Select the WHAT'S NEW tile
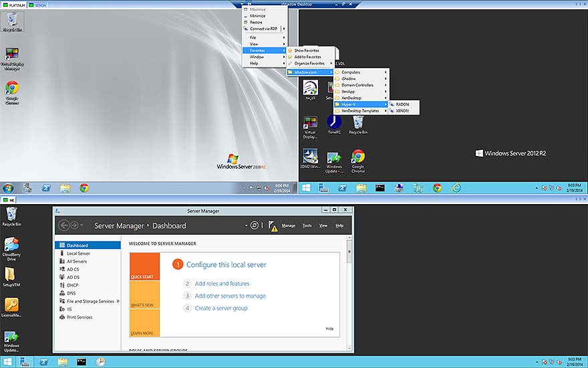588x368 pixels. pos(144,295)
